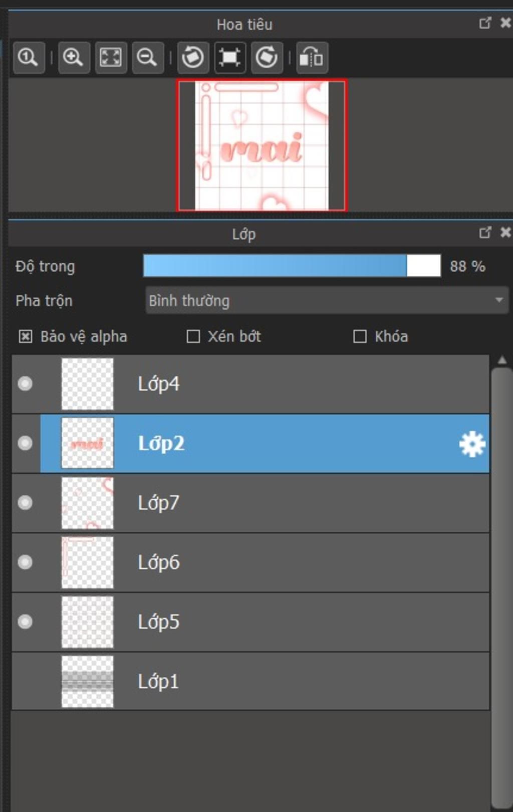Screen dimensions: 513x812
Task: Reset navigator zoom to 100%
Action: [29, 58]
